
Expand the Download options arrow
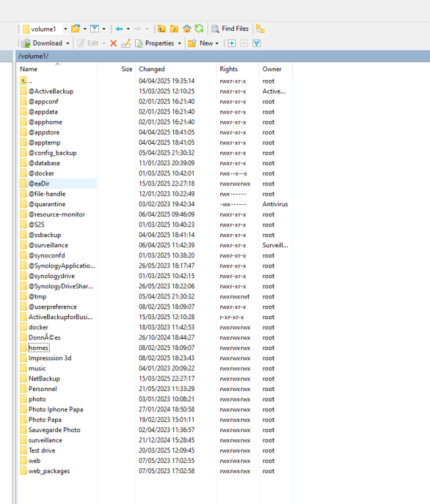[x=68, y=43]
